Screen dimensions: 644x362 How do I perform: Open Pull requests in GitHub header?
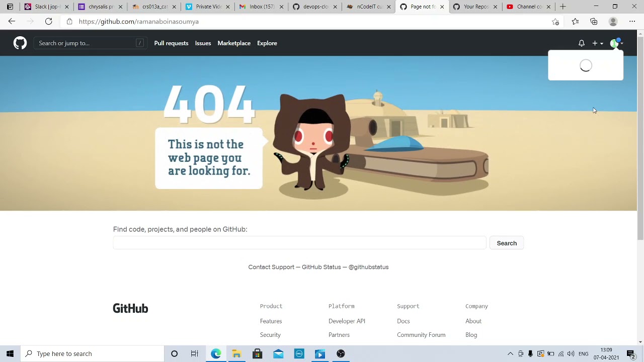pos(171,43)
